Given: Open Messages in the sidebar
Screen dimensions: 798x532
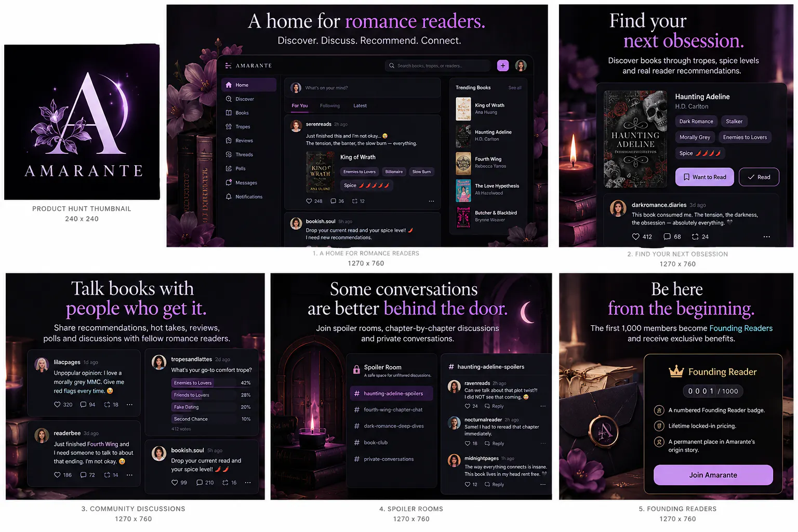Looking at the screenshot, I should click(249, 183).
